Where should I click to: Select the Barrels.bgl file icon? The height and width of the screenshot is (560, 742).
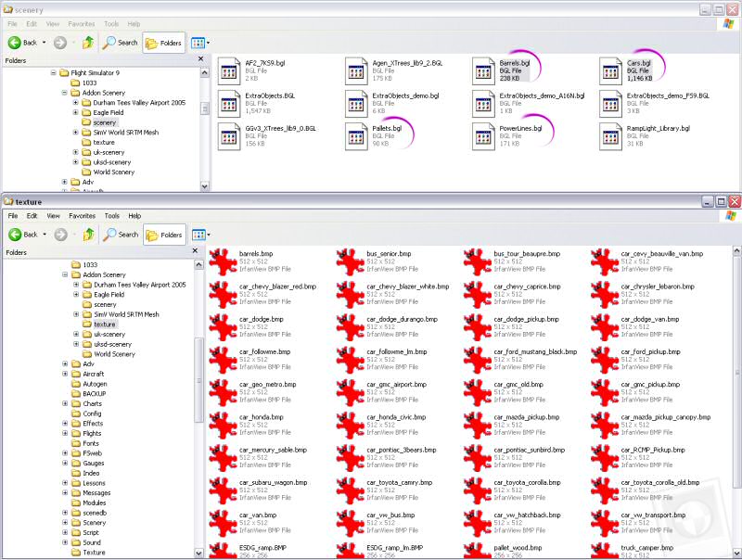coord(482,70)
